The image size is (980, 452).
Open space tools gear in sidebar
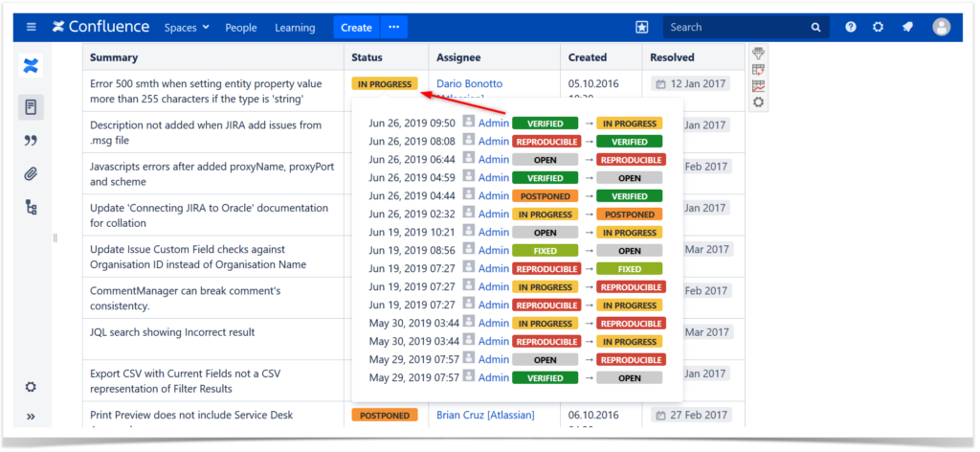(31, 387)
